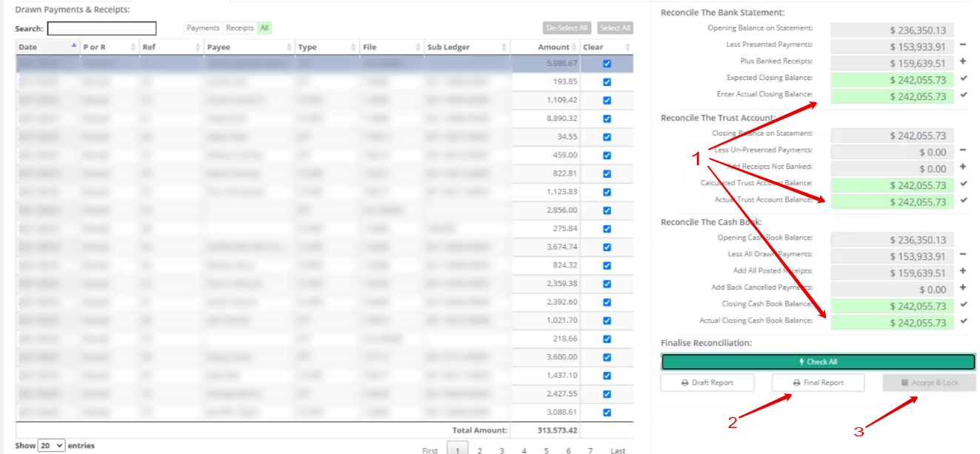Select the amount cell 2,392.60
The image size is (980, 454).
[547, 302]
